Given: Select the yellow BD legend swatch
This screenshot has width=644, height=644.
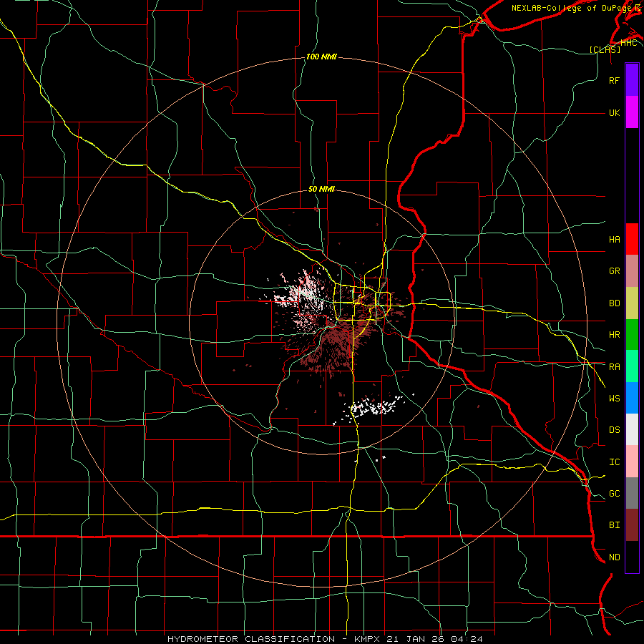Looking at the screenshot, I should tap(632, 303).
